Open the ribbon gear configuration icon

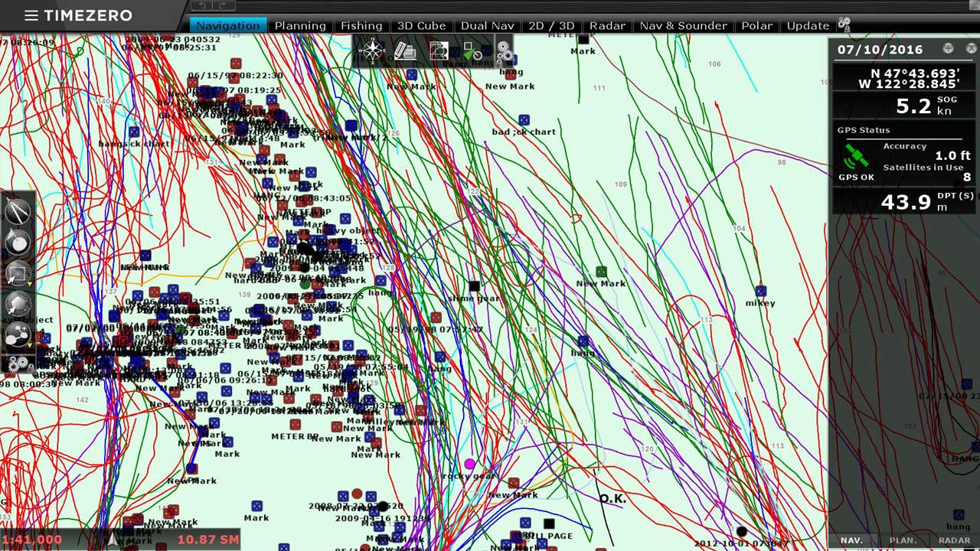pos(505,51)
